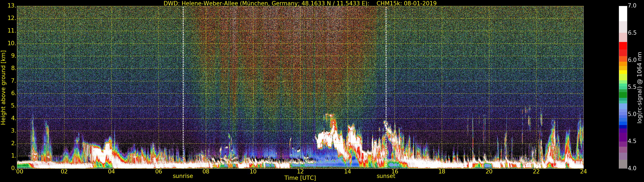Click the 'CHM15k: 08-01-2019' text in title
This screenshot has width=644, height=182.
tap(407, 3)
